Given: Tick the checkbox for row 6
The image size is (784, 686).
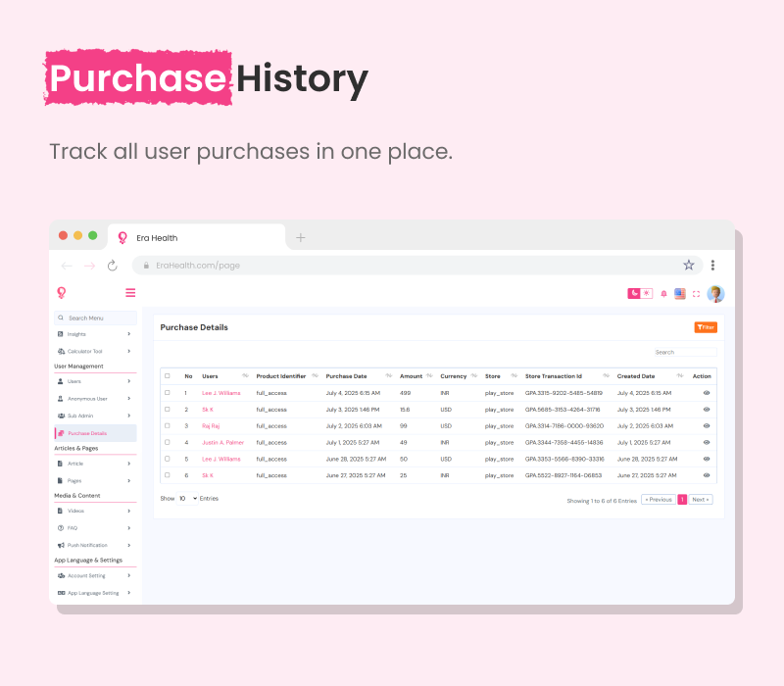Looking at the screenshot, I should [168, 475].
